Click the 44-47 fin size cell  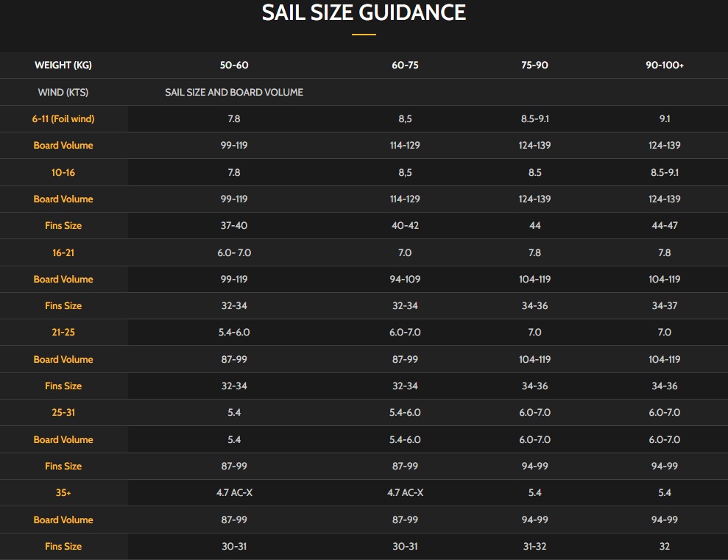[665, 226]
